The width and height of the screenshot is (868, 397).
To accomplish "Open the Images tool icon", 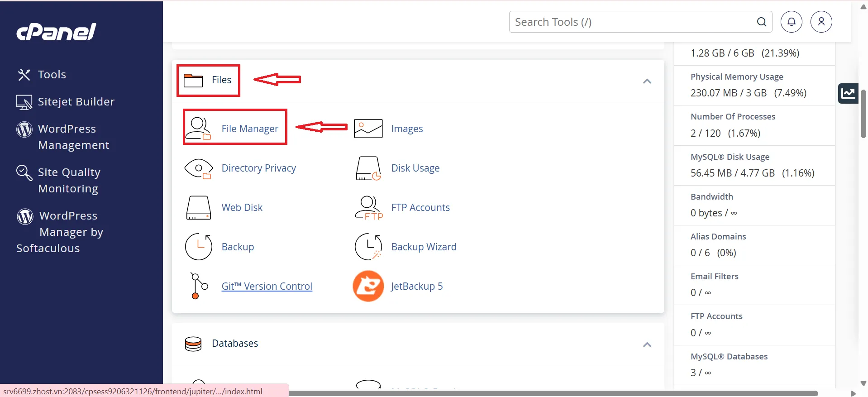I will [368, 129].
